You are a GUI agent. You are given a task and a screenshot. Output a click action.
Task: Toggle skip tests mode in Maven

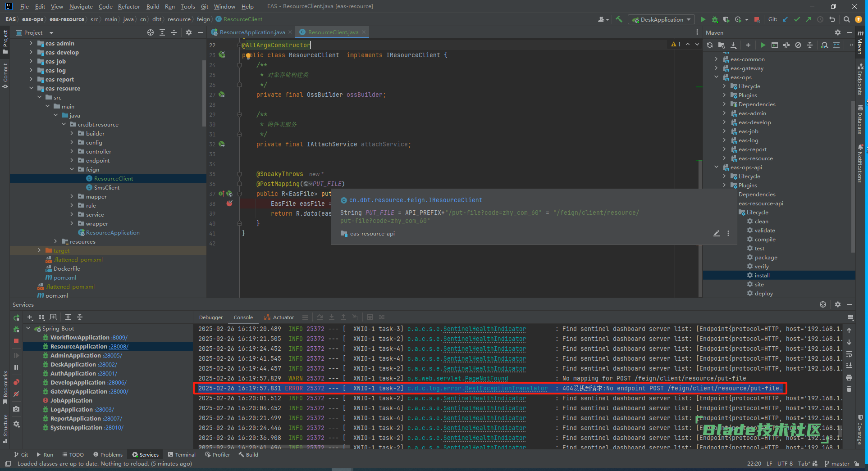(x=798, y=45)
